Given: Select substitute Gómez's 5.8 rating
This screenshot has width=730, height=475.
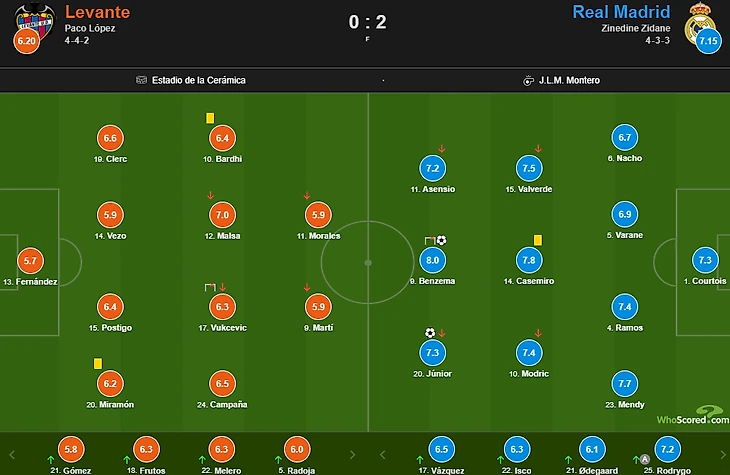Looking at the screenshot, I should click(70, 450).
